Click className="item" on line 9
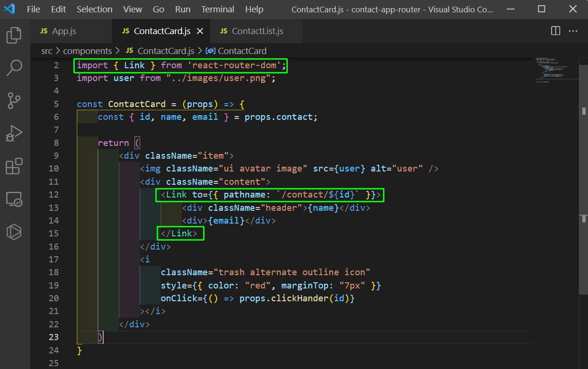The image size is (588, 369). pos(187,155)
